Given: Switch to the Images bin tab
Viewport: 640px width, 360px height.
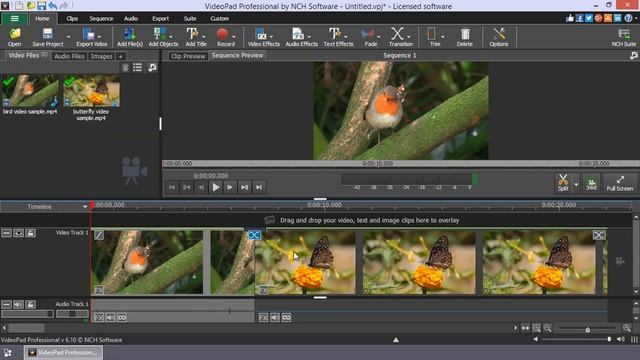Looking at the screenshot, I should pyautogui.click(x=101, y=56).
